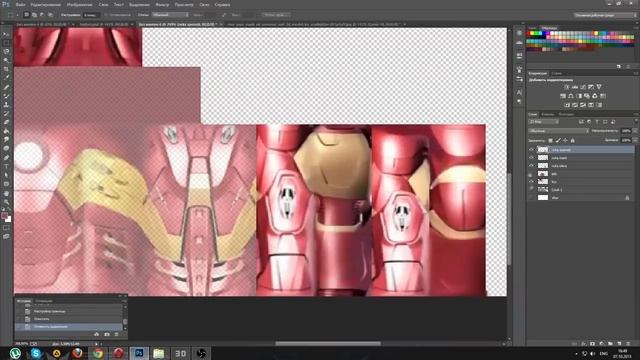This screenshot has width=640, height=360.
Task: Click the horizontal canvas scrollbar
Action: [x=328, y=343]
